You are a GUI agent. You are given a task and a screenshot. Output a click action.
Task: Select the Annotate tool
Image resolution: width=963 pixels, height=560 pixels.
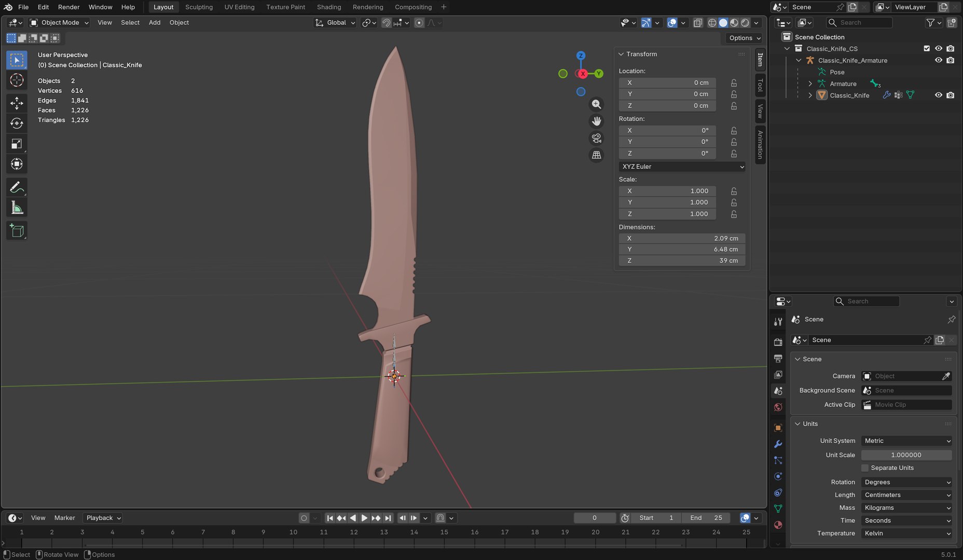click(17, 187)
